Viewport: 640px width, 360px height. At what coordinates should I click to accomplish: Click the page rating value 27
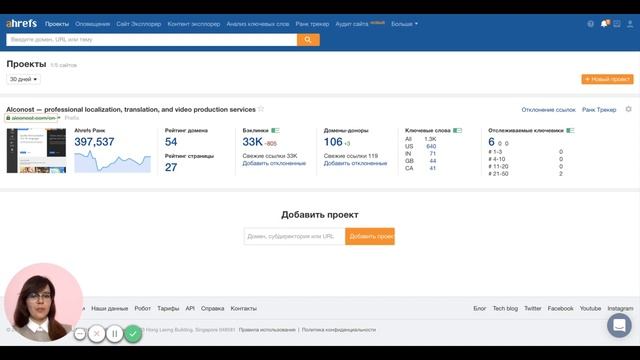click(171, 167)
